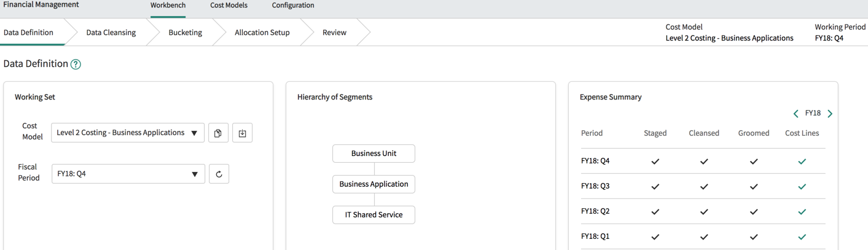Click the Working Set panel heading
Image resolution: width=868 pixels, height=250 pixels.
[35, 97]
